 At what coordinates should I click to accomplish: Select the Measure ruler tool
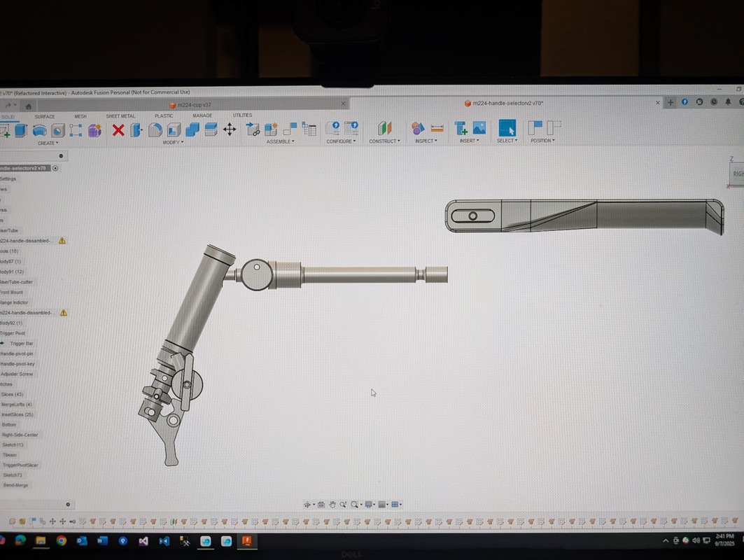click(x=437, y=128)
